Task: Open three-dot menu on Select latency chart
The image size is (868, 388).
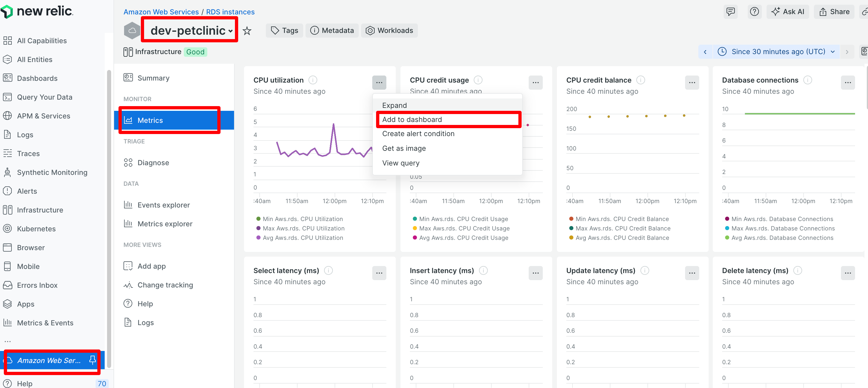Action: 379,273
